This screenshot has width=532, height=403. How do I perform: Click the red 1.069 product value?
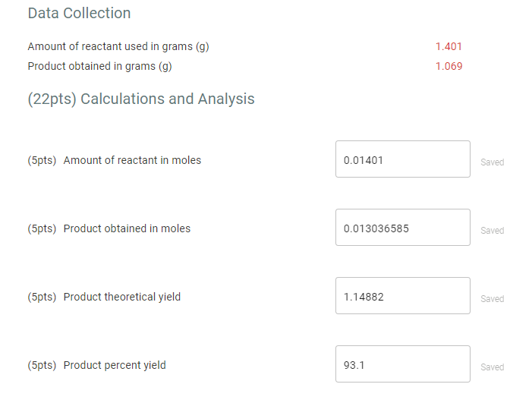click(449, 66)
